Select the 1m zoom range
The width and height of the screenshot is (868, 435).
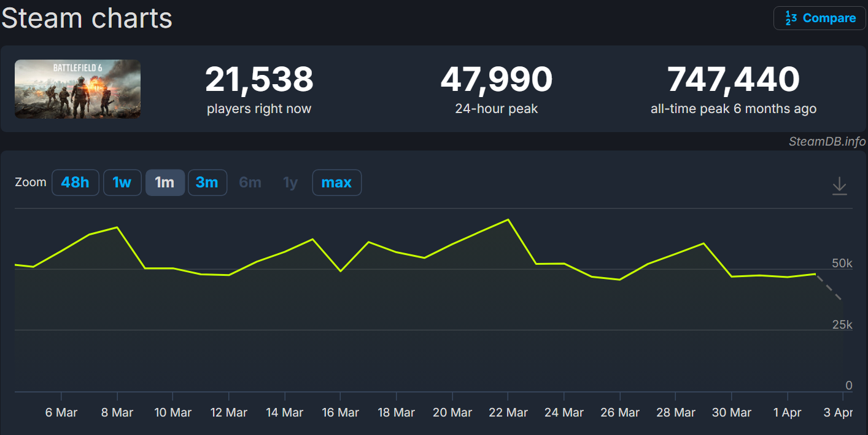[x=165, y=182]
